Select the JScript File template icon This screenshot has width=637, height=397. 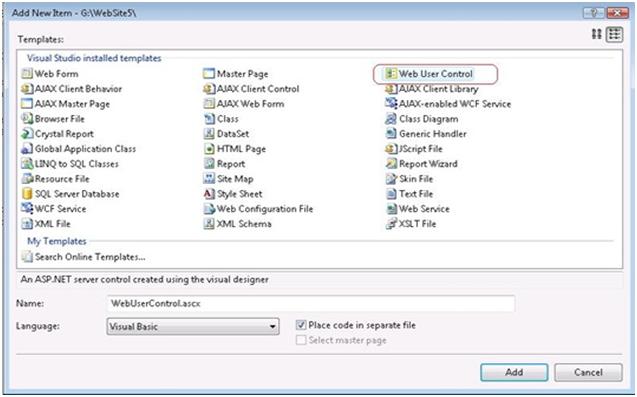click(x=391, y=149)
